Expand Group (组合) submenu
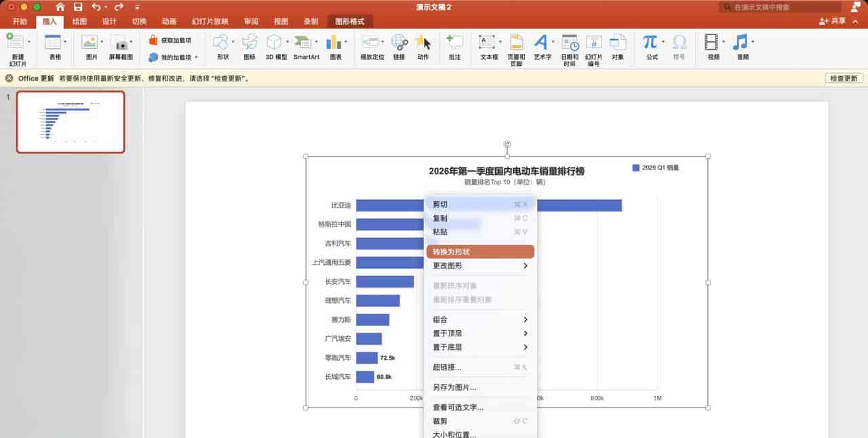The image size is (868, 438). (x=481, y=319)
